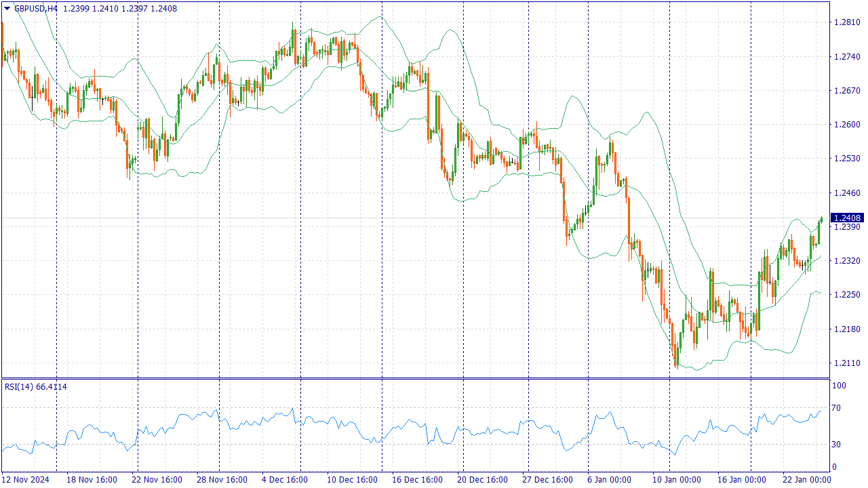Click the 28 Nov 16:00 time label
This screenshot has height=488, width=868.
(222, 480)
